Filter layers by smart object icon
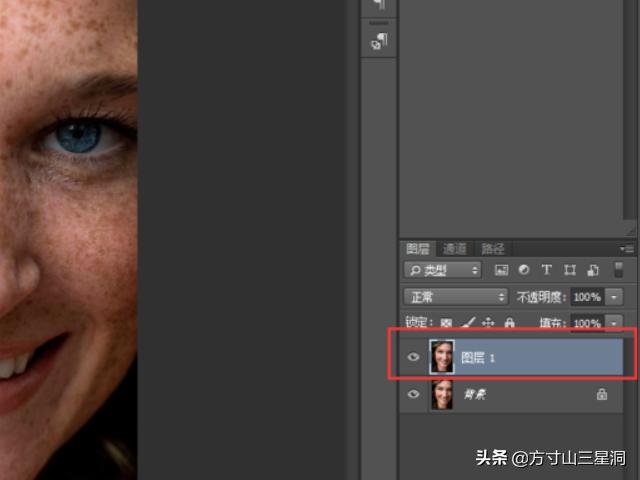The height and width of the screenshot is (480, 640). coord(593,270)
